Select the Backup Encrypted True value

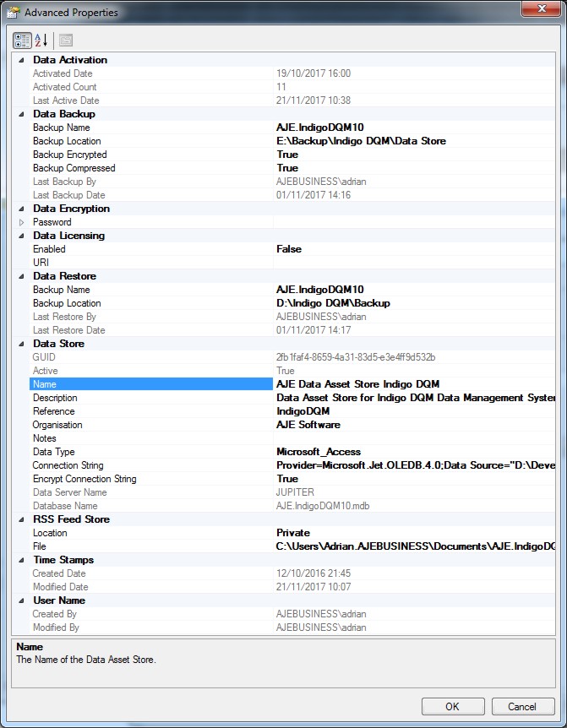coord(287,155)
